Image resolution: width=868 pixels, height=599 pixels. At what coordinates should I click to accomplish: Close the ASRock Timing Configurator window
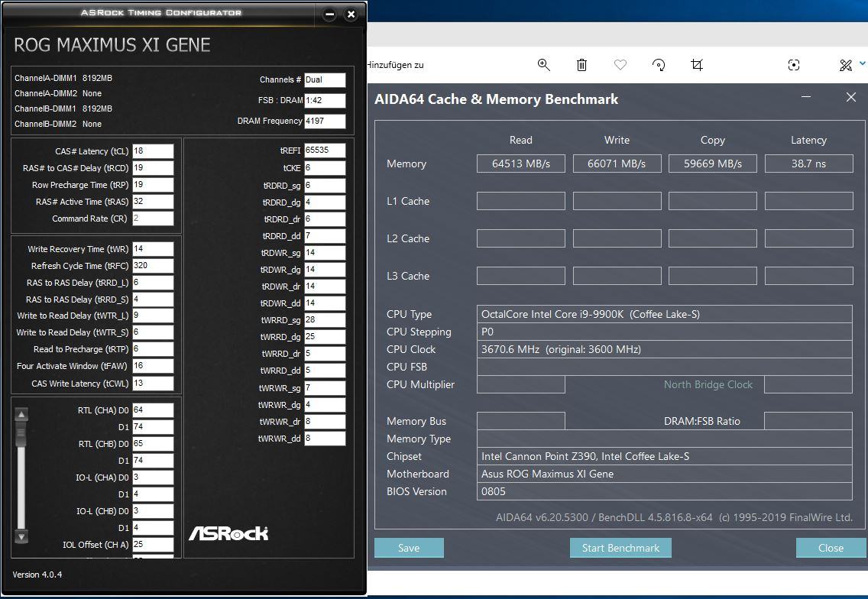pyautogui.click(x=351, y=15)
